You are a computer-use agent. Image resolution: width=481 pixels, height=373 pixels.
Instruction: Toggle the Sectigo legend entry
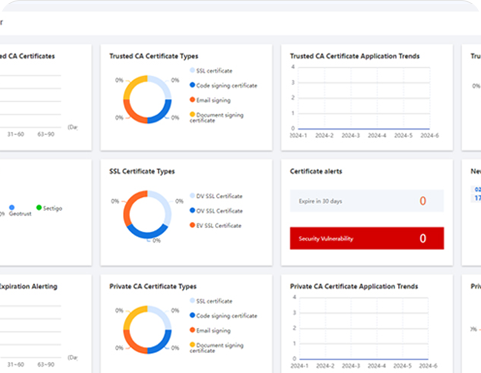point(49,208)
